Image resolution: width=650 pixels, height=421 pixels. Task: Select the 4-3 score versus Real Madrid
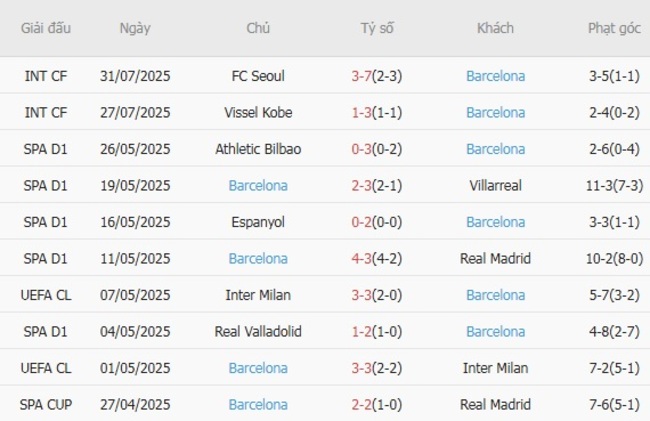363,259
